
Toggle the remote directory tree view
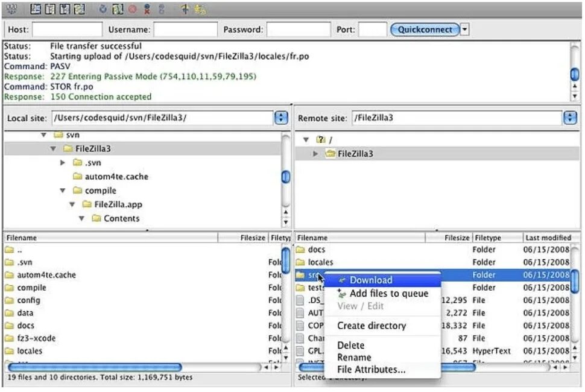(65, 9)
